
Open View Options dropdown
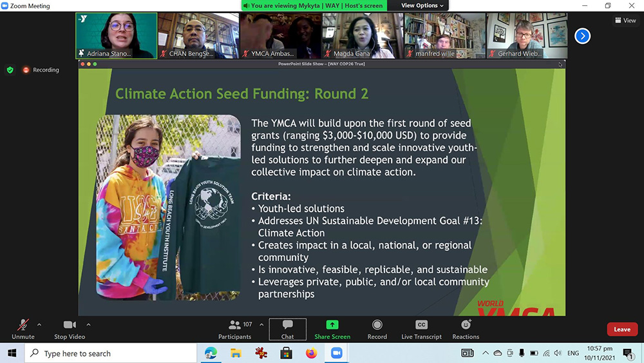point(422,5)
